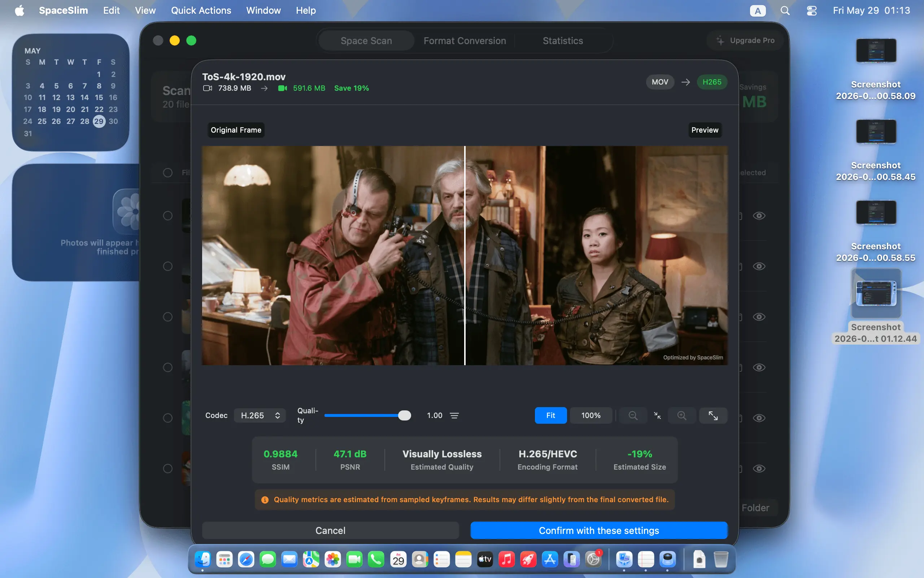Launch Photos app from the Dock
924x578 pixels.
pos(332,559)
